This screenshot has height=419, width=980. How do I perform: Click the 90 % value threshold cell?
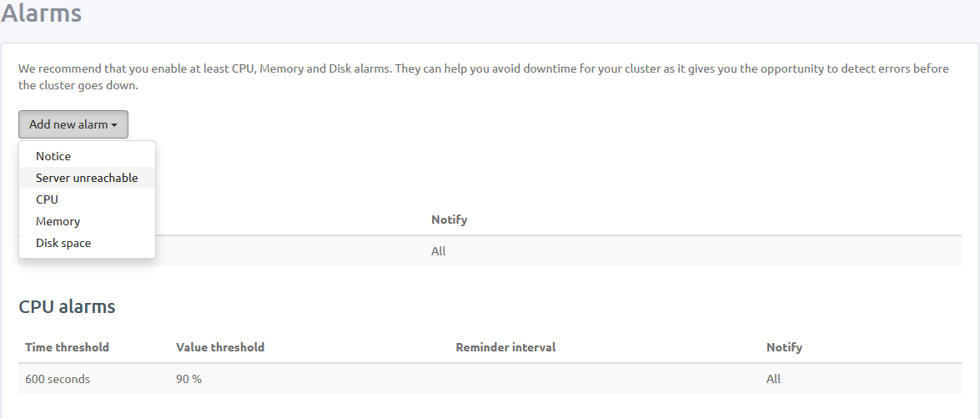click(x=188, y=379)
